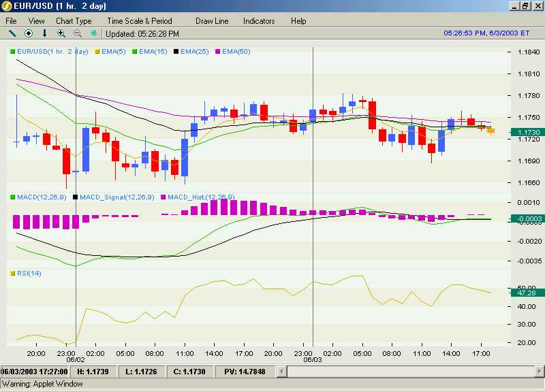Click the EUR/USD window title icon

[7, 6]
